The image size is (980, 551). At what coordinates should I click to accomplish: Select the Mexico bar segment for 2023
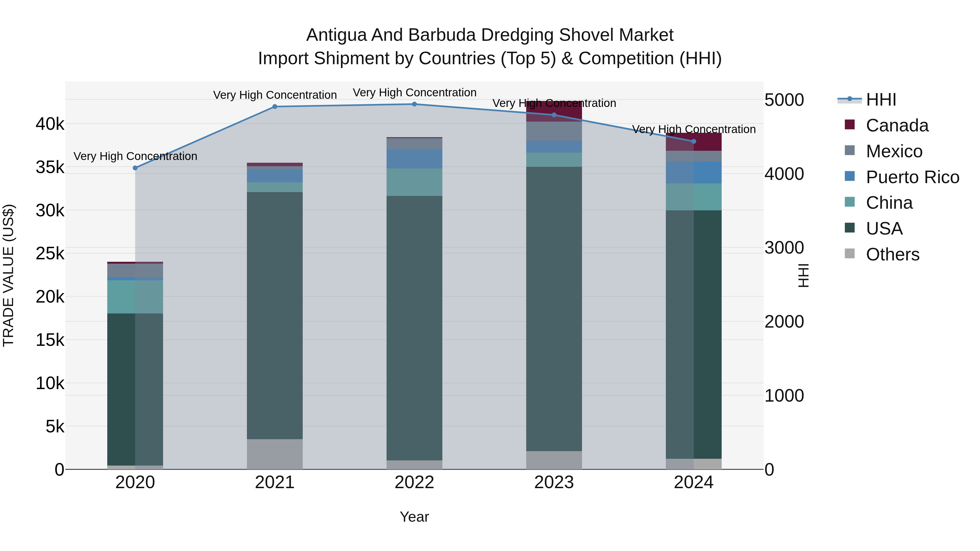554,131
